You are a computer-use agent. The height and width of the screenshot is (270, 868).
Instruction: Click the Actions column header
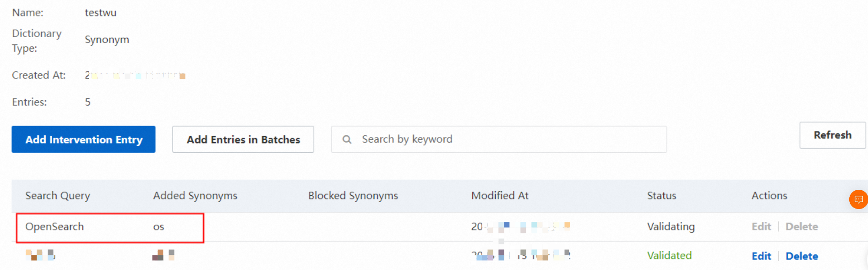pyautogui.click(x=769, y=196)
